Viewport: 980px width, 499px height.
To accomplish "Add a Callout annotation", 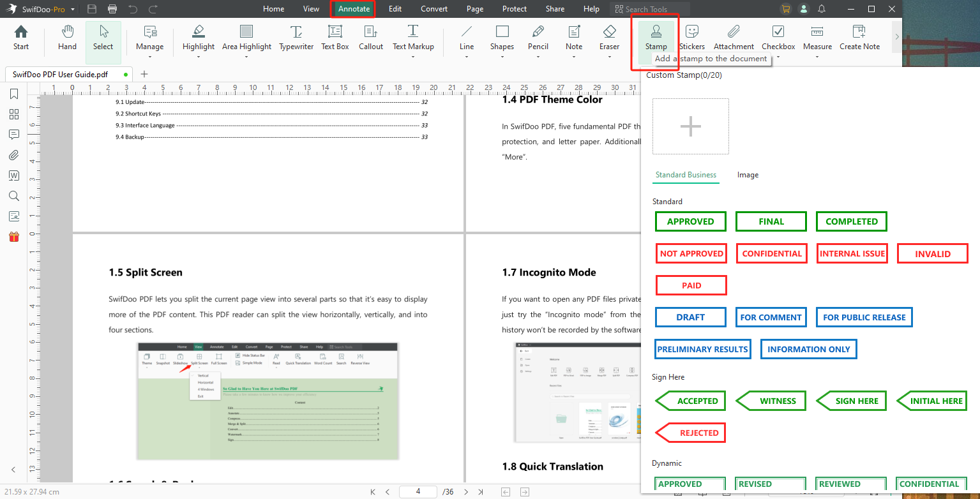I will pyautogui.click(x=371, y=38).
